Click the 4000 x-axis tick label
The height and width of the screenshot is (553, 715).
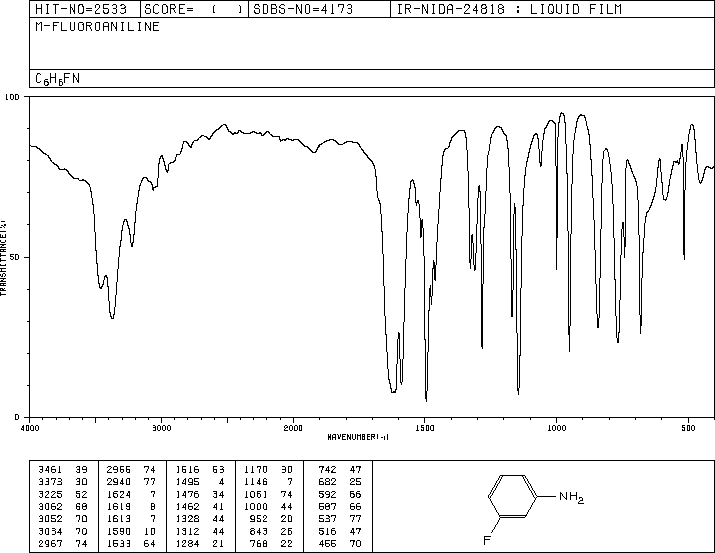(x=30, y=428)
